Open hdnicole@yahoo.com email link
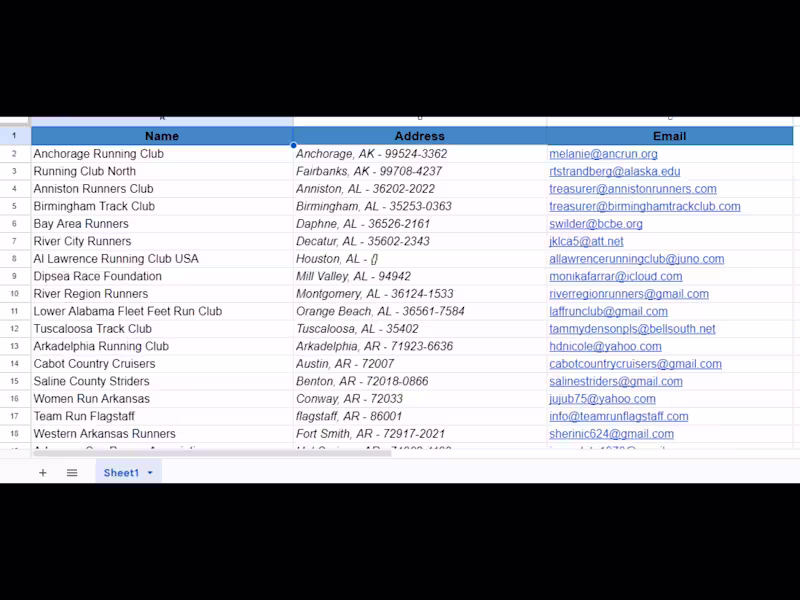Image resolution: width=800 pixels, height=600 pixels. pos(605,346)
